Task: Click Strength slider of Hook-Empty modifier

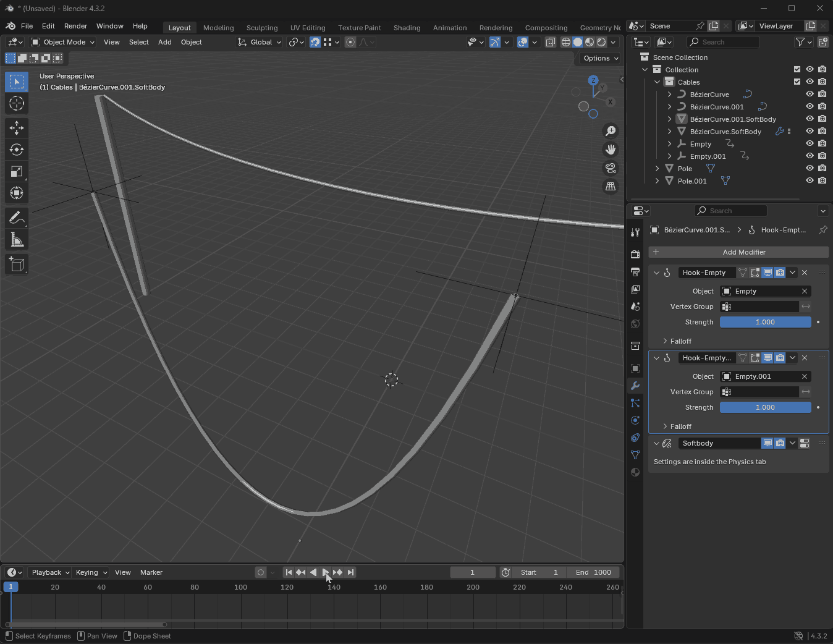Action: point(765,322)
